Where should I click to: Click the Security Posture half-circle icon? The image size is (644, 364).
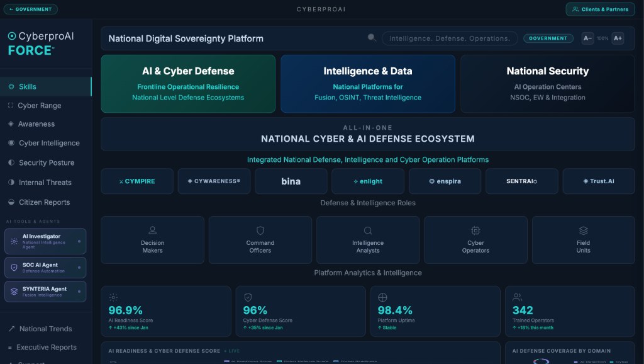(x=11, y=162)
